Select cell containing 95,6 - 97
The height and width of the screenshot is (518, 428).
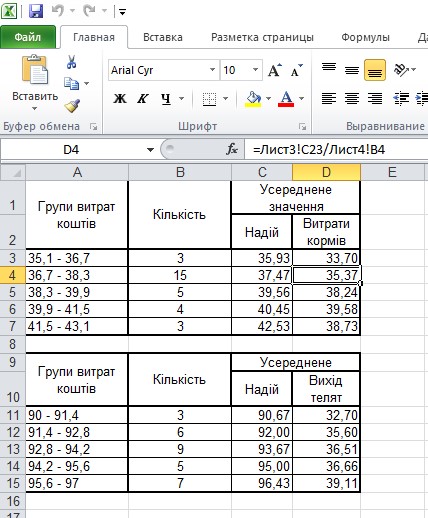[x=77, y=483]
